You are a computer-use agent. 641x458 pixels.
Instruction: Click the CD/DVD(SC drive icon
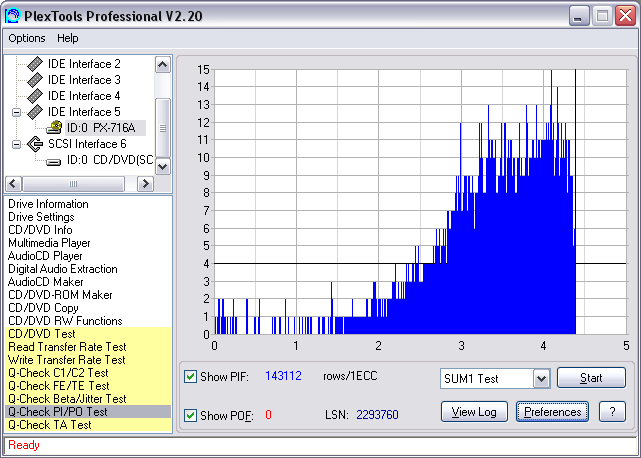53,162
